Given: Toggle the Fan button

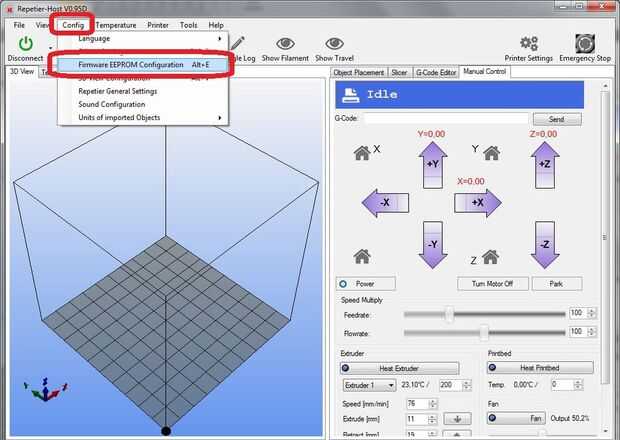Looking at the screenshot, I should (516, 418).
